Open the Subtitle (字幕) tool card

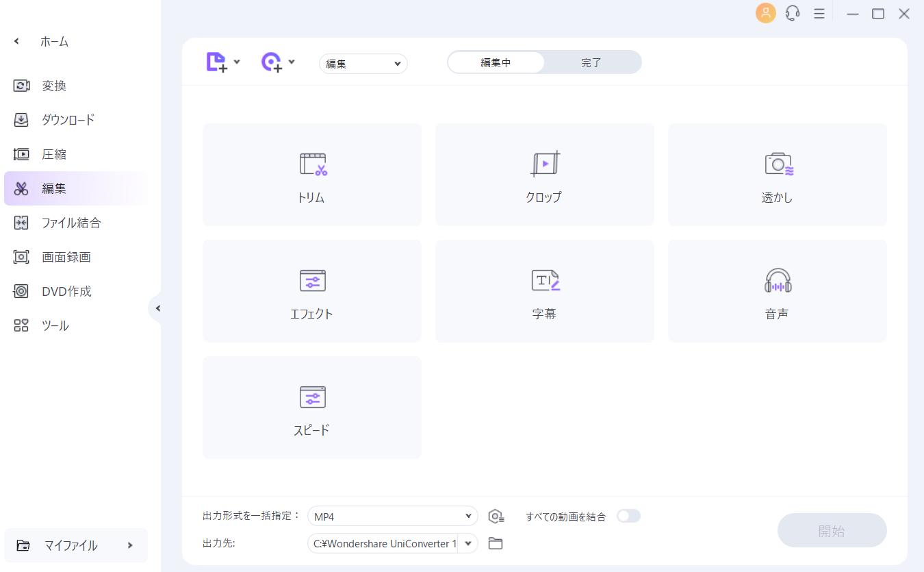click(x=545, y=291)
